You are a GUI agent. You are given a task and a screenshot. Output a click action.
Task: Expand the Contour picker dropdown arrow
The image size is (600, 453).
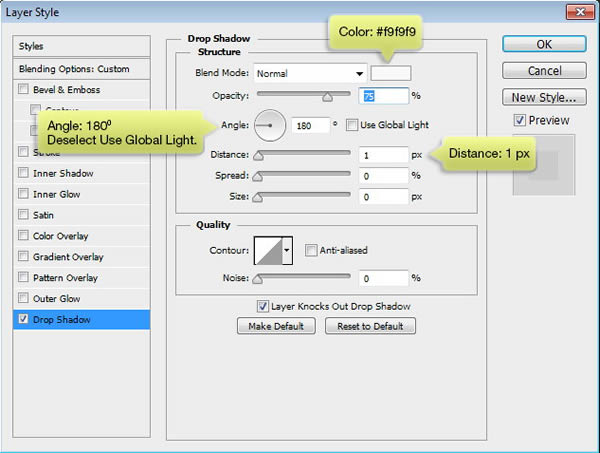point(287,251)
